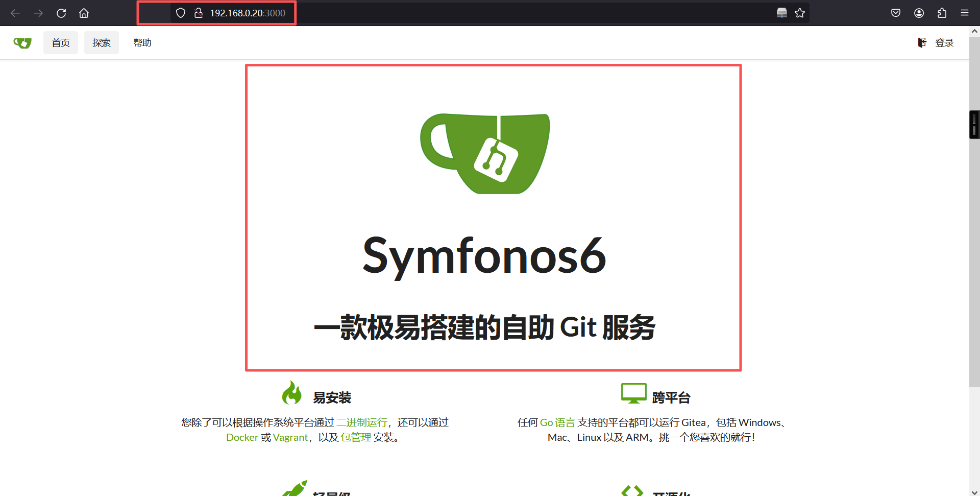Image resolution: width=980 pixels, height=496 pixels.
Task: Select the 首页 nav item
Action: [61, 43]
